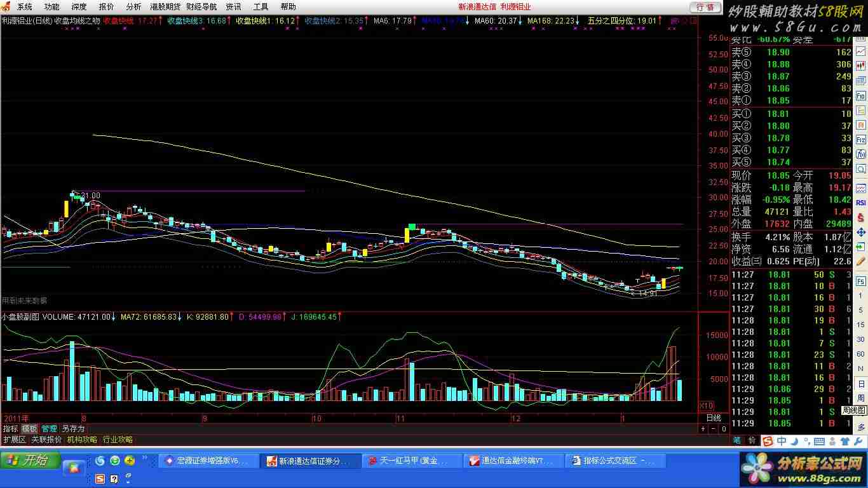Click the magnifier search icon in sidebar
Viewport: 868px width, 488px height.
pos(861,168)
